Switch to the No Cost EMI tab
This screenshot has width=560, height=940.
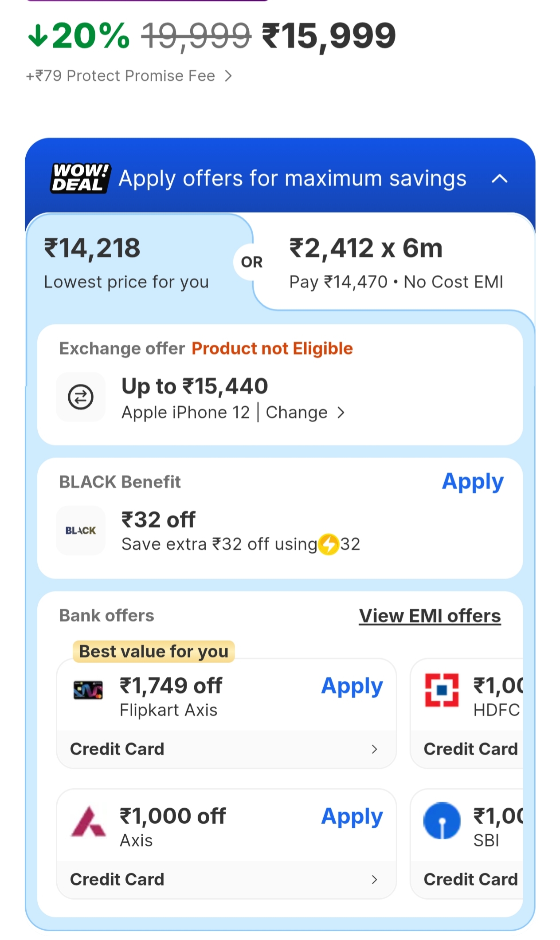coord(396,263)
